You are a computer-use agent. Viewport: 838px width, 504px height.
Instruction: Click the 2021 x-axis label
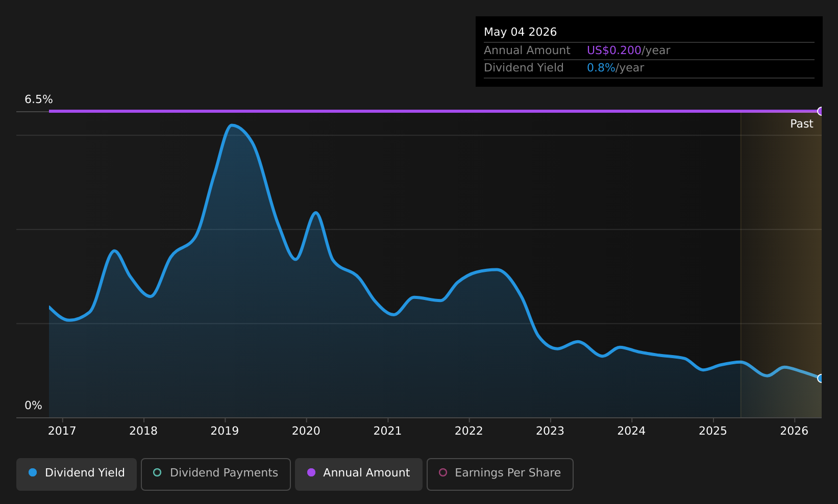pos(387,431)
